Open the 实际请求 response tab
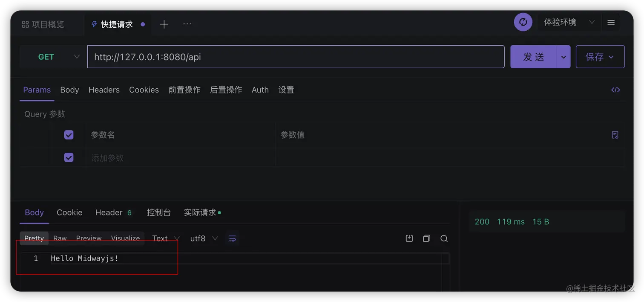644x302 pixels. click(200, 212)
